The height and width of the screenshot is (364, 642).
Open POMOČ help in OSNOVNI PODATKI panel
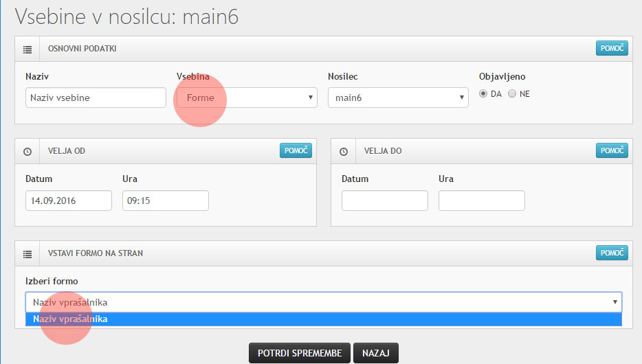point(612,48)
